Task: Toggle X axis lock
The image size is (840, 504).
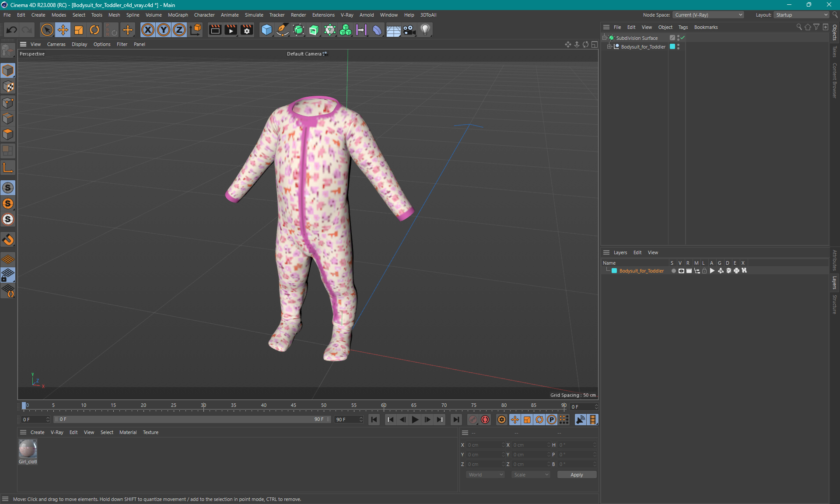Action: 148,30
